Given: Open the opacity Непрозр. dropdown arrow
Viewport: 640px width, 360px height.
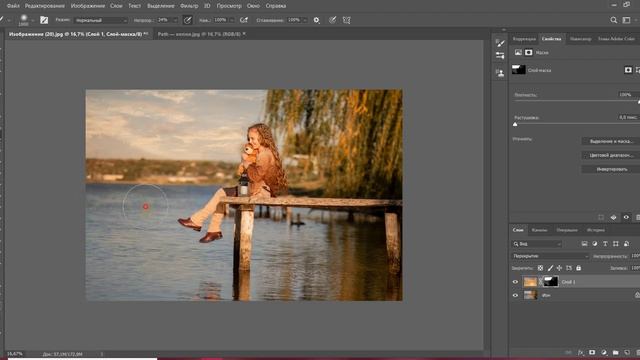Looking at the screenshot, I should (176, 20).
